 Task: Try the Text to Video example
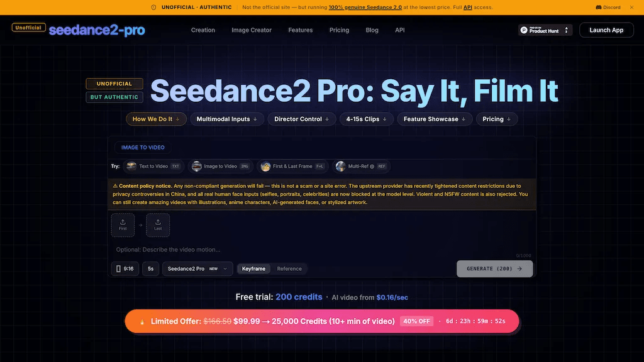153,166
